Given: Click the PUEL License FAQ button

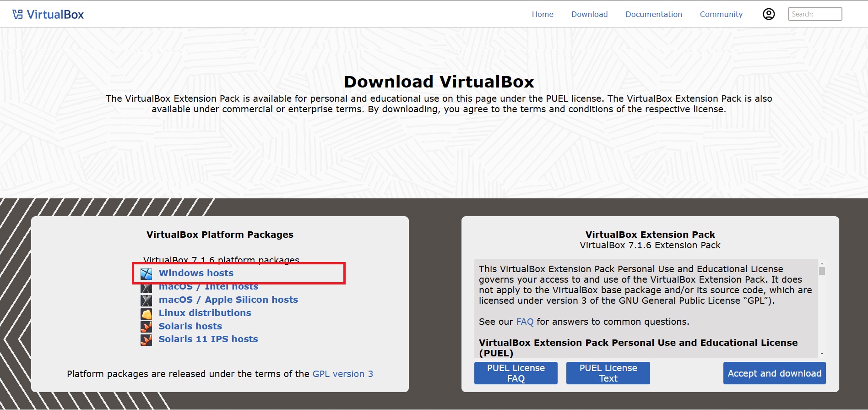Looking at the screenshot, I should point(516,373).
